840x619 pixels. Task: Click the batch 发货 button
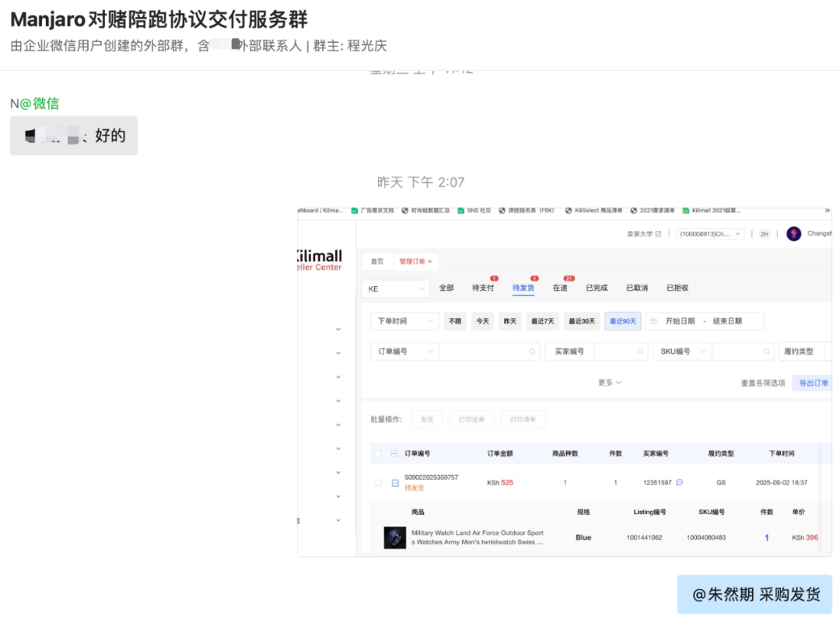[427, 419]
